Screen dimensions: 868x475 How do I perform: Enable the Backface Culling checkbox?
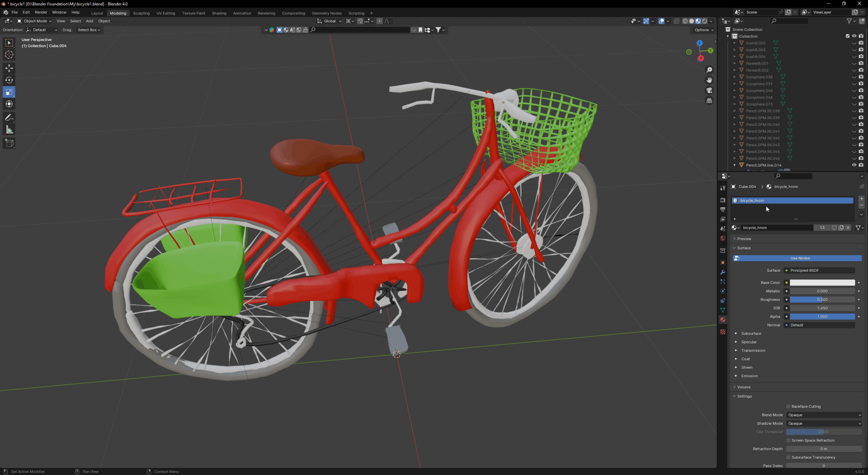788,406
